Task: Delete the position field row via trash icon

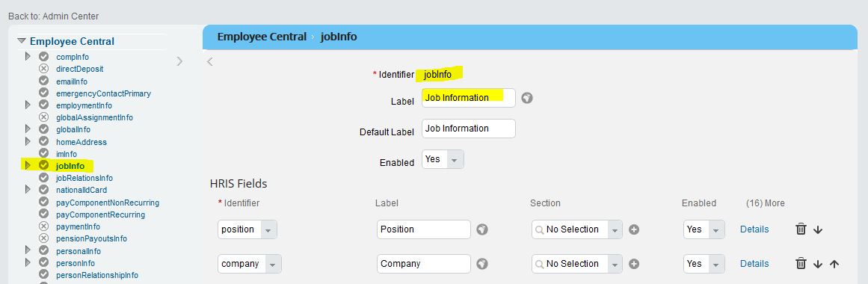Action: click(x=801, y=229)
